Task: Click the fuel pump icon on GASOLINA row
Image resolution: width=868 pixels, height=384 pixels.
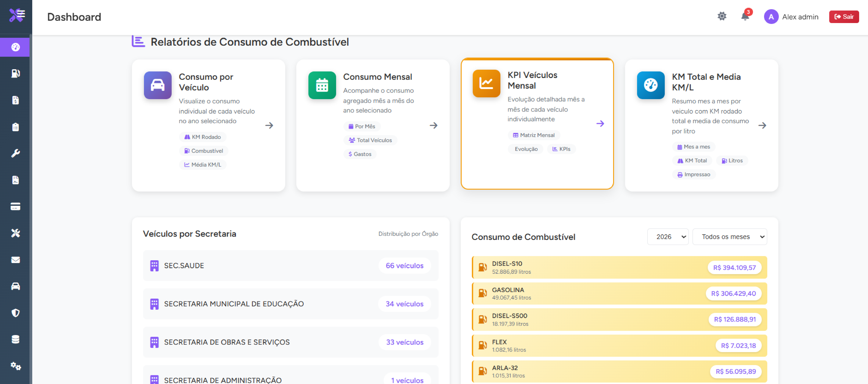Action: [x=482, y=293]
